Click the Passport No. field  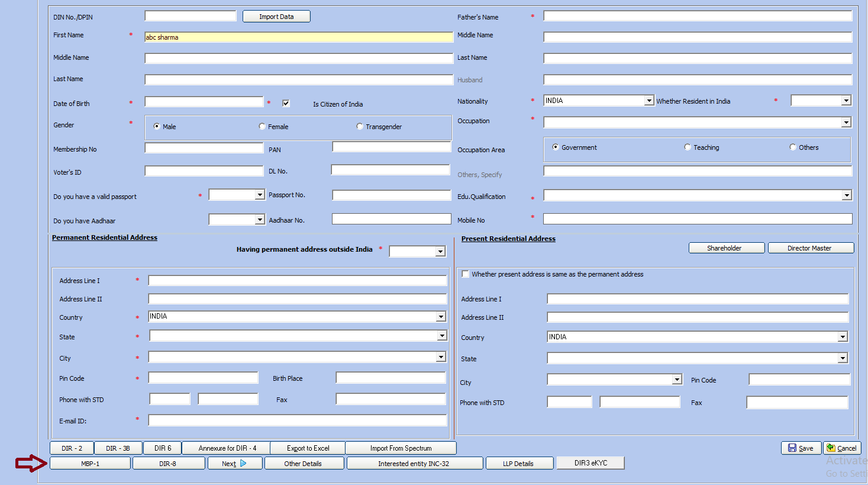pyautogui.click(x=392, y=195)
